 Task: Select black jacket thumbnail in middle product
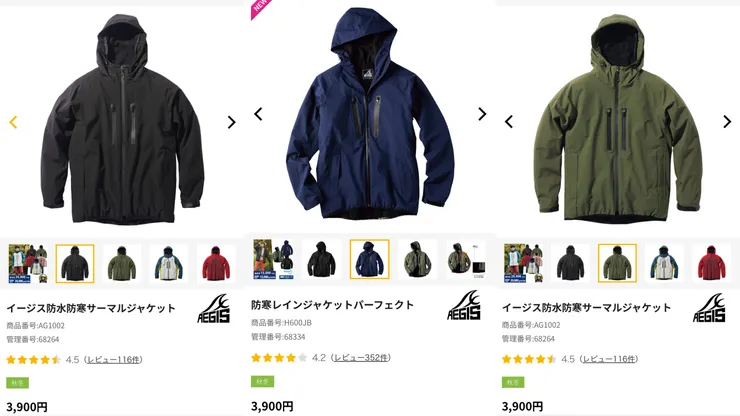click(x=321, y=259)
